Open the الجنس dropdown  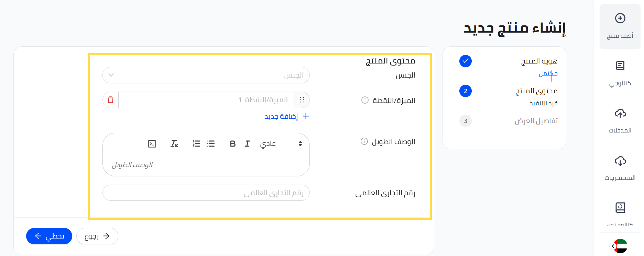(206, 75)
